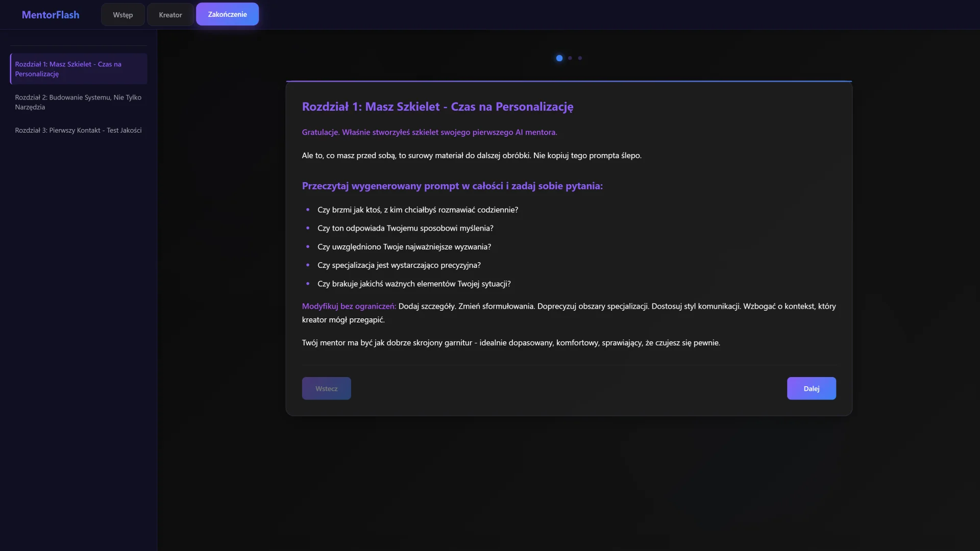Click the purple Gratulacje sentence
This screenshot has width=980, height=551.
point(429,132)
